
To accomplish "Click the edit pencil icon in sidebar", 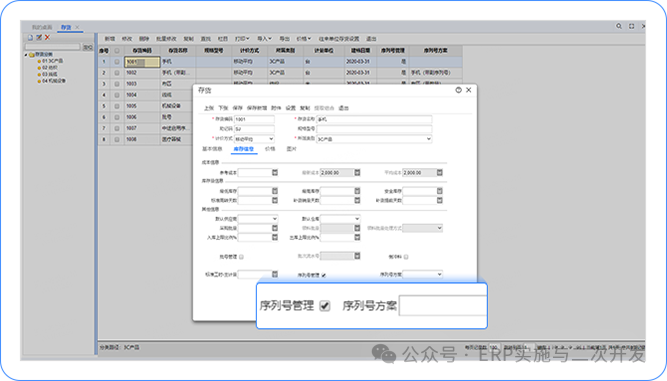I will [39, 37].
